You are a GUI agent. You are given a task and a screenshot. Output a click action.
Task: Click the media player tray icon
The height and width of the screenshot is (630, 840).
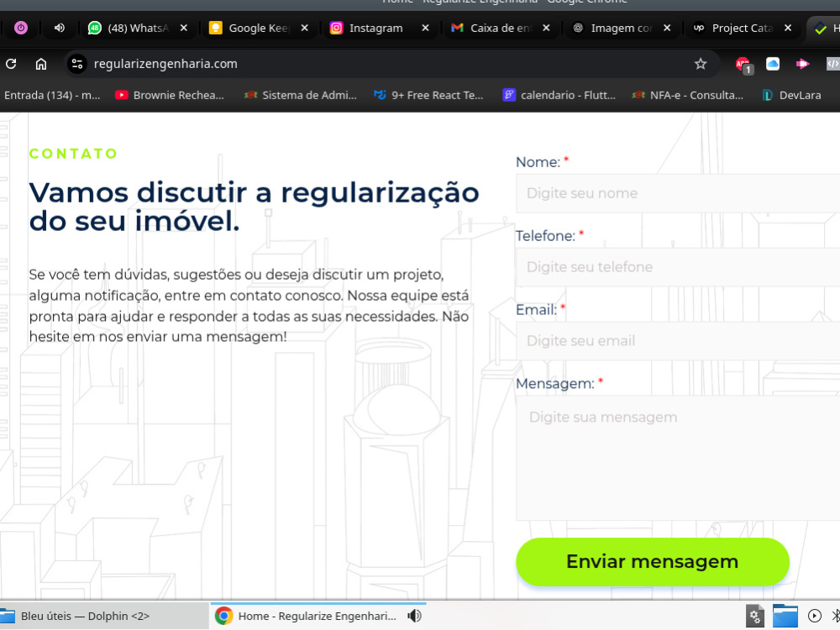tap(814, 616)
